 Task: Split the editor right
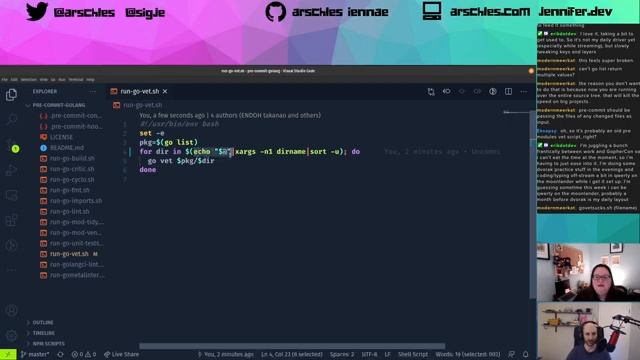508,91
